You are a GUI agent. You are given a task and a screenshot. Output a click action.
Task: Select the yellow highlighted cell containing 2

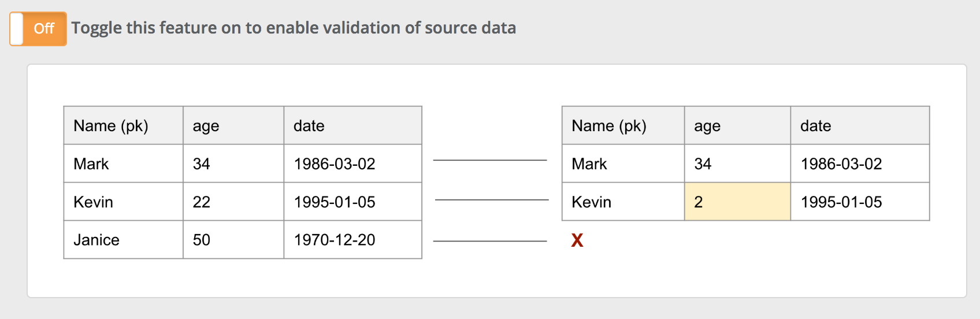(737, 202)
